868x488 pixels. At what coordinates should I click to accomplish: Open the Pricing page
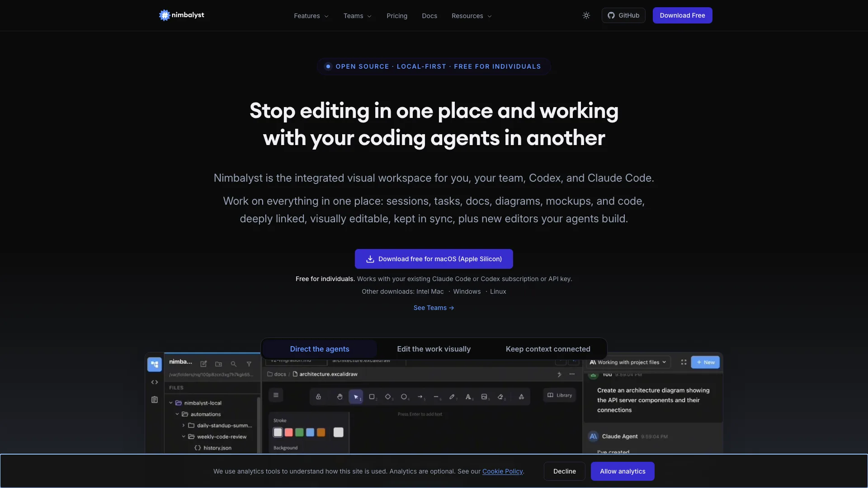pyautogui.click(x=397, y=16)
